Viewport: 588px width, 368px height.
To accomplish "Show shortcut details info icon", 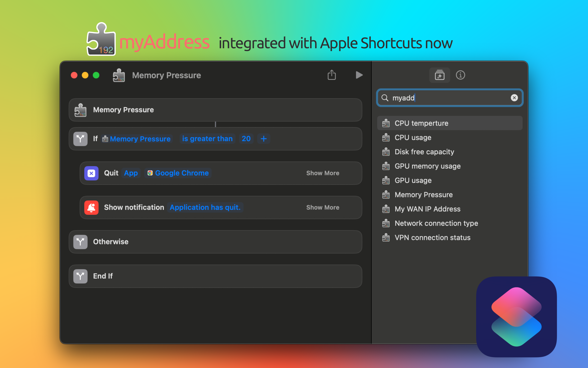I will 460,75.
